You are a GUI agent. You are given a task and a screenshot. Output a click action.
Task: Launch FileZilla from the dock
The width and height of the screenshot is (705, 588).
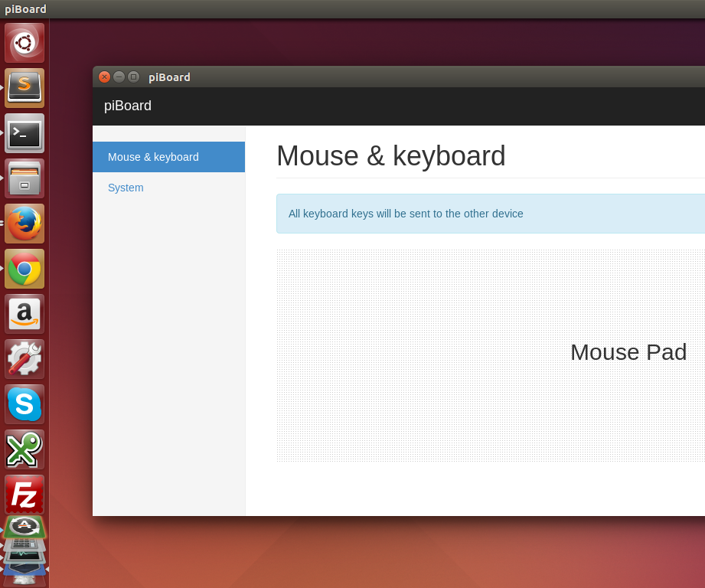(x=24, y=495)
